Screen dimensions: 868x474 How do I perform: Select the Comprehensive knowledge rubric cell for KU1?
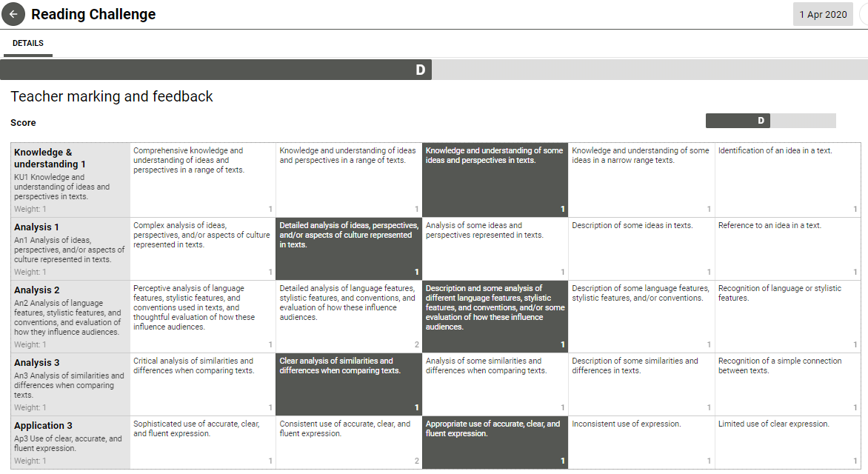(201, 178)
